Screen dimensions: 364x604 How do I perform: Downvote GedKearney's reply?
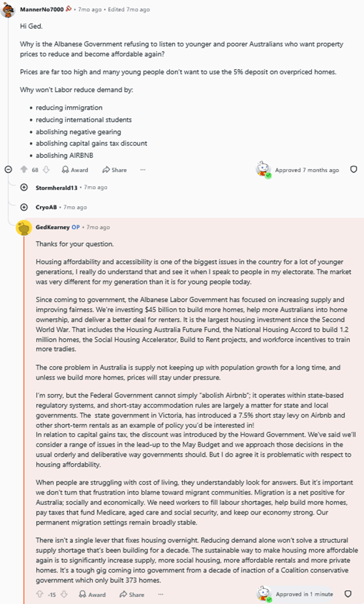tap(65, 594)
